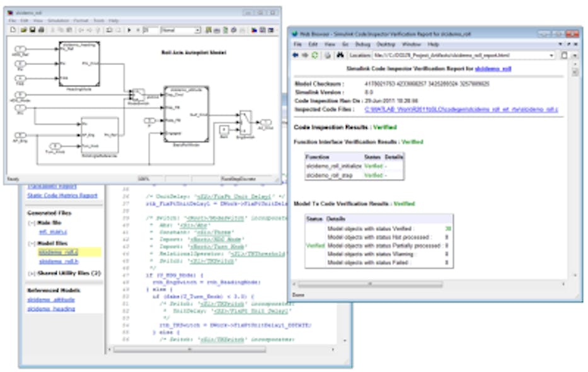Click the browser Back arrow icon
The width and height of the screenshot is (588, 372).
(295, 55)
